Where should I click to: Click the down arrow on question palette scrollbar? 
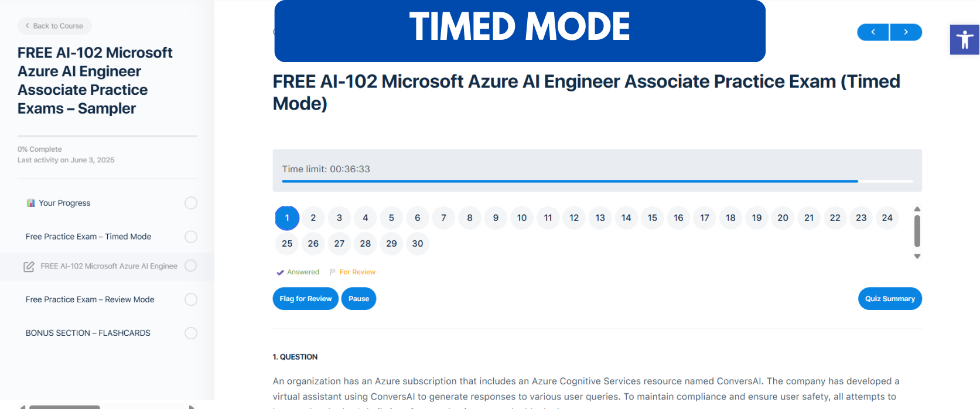tap(917, 256)
